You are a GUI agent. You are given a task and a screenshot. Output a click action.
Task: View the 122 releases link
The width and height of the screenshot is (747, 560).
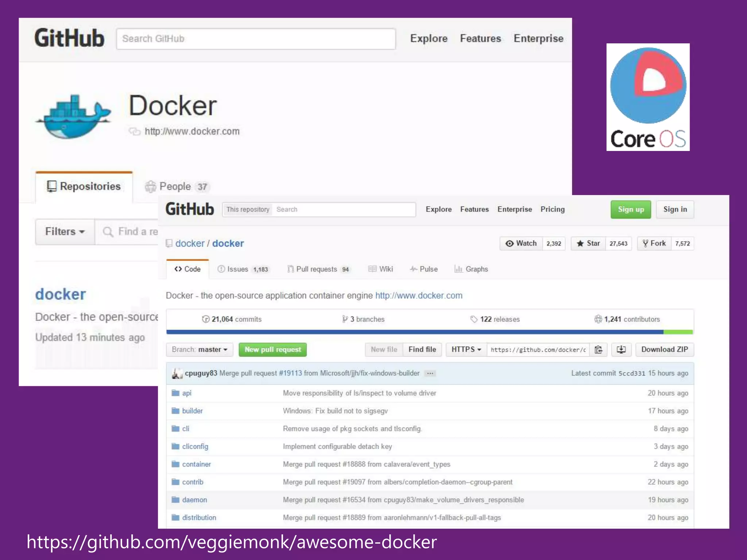[495, 319]
